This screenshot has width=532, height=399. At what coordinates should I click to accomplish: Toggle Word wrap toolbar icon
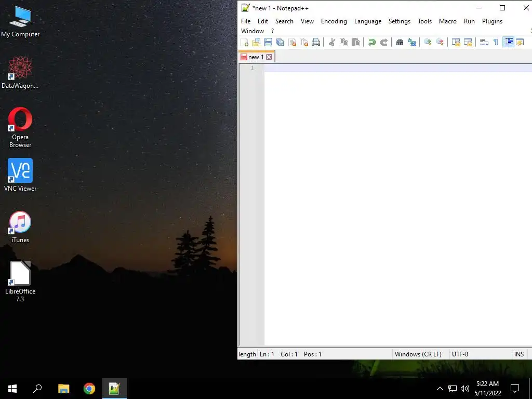point(484,42)
